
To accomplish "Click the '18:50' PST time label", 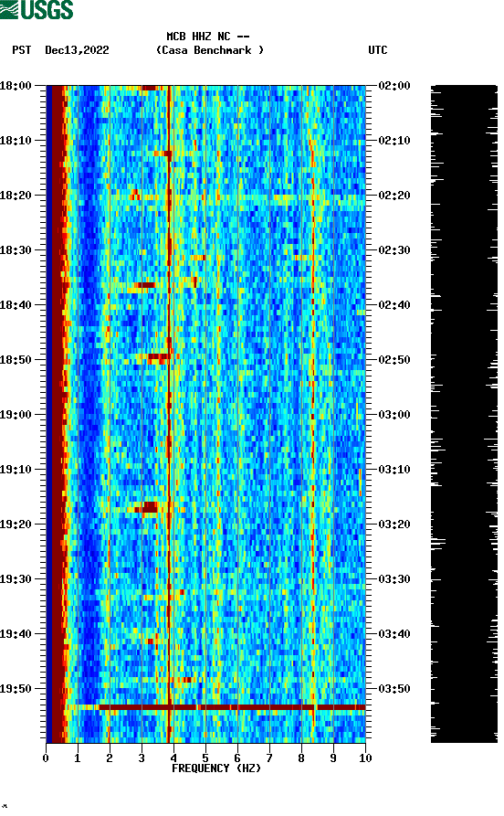I will (x=16, y=360).
